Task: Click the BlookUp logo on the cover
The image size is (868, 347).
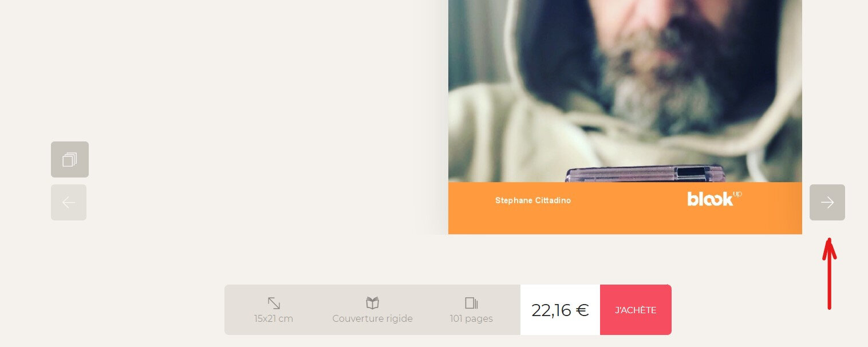Action: click(714, 198)
